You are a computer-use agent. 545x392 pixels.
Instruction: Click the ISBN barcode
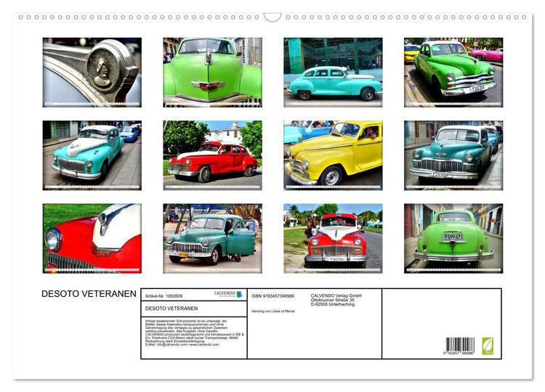460,346
